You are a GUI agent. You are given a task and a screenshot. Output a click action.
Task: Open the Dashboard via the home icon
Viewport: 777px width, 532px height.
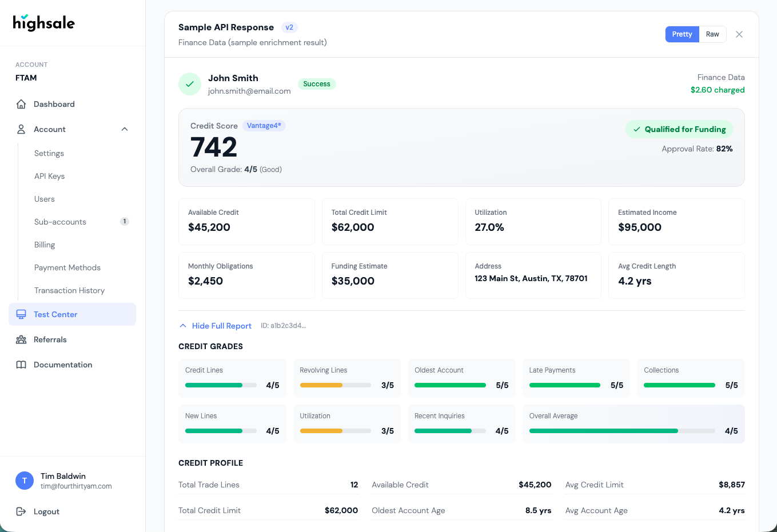point(21,104)
